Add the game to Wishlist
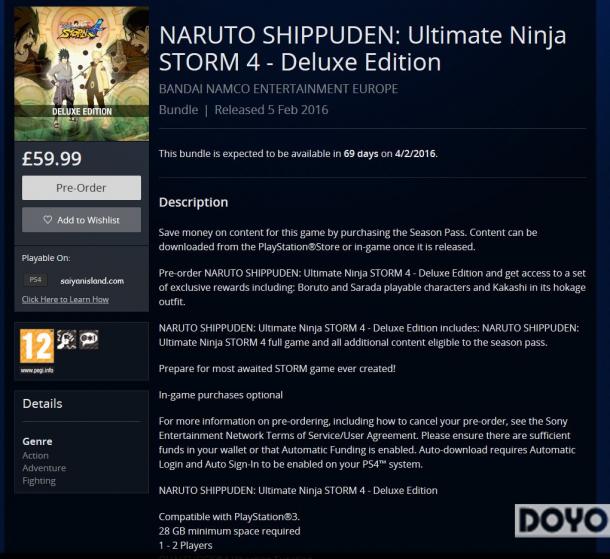The width and height of the screenshot is (610, 559). point(81,220)
